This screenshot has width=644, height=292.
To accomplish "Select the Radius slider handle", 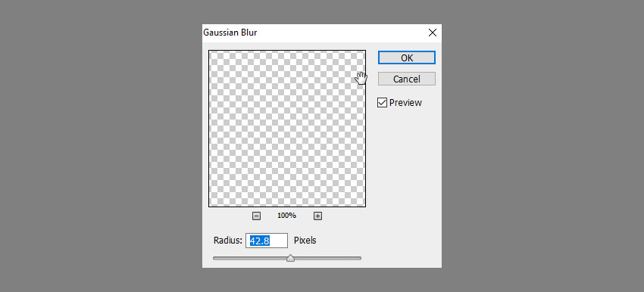I will (290, 258).
